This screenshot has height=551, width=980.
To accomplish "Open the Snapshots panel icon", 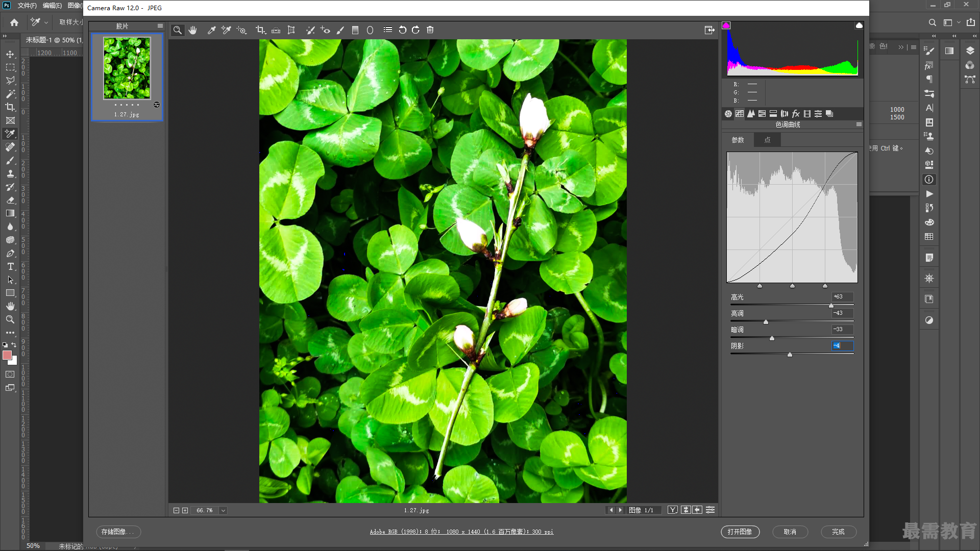I will [x=829, y=114].
